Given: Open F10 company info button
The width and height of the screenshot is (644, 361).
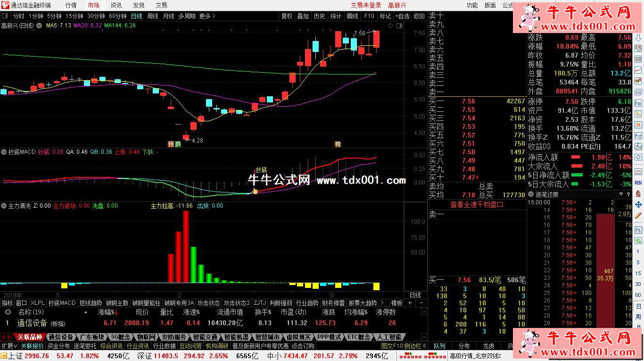Looking at the screenshot, I should 369,16.
